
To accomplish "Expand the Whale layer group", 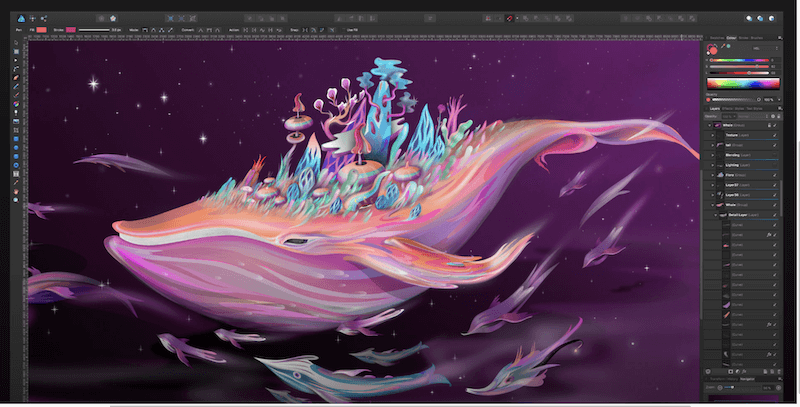I will (x=713, y=205).
